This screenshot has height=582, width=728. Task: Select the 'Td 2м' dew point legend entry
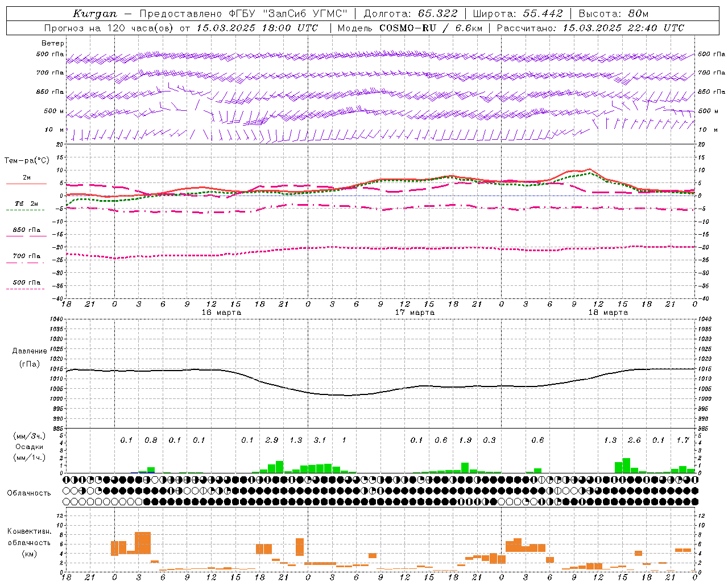[x=26, y=203]
